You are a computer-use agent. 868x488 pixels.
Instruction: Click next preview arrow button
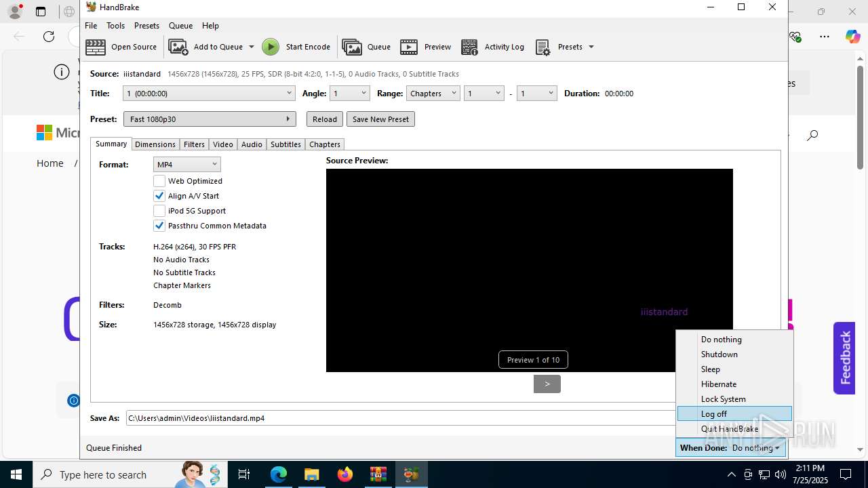click(547, 384)
